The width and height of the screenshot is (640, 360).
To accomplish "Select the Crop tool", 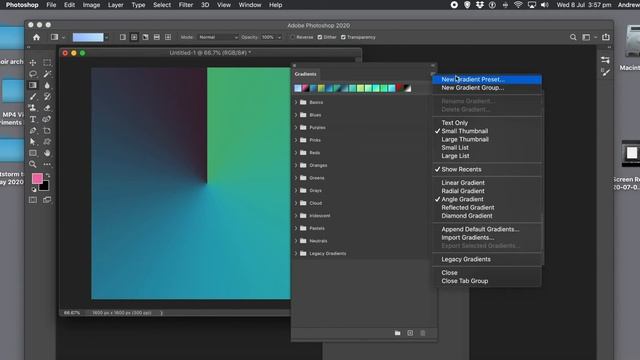I will coord(47,131).
